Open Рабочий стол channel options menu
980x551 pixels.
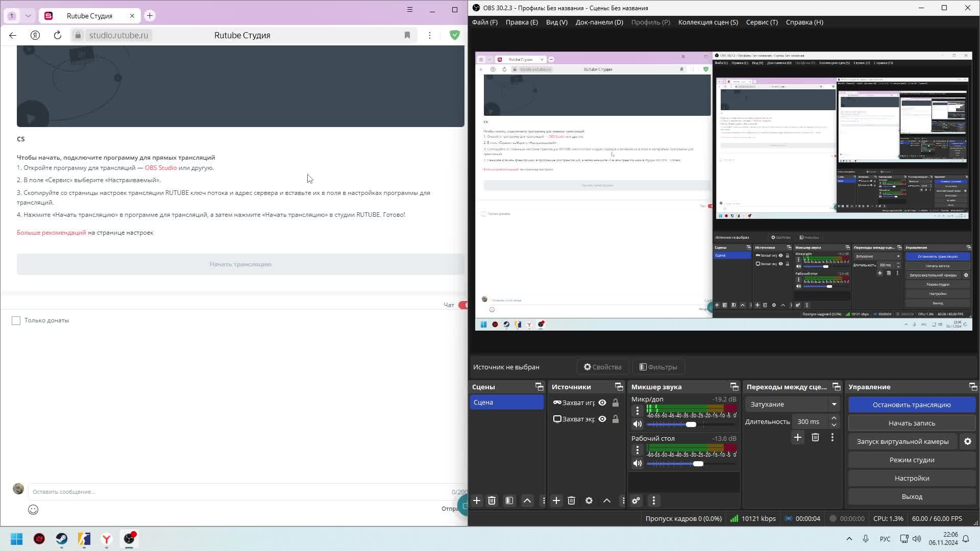coord(638,449)
